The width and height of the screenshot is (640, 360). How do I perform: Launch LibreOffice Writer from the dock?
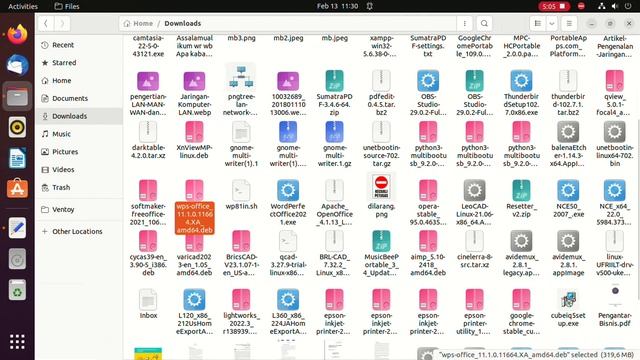[17, 158]
